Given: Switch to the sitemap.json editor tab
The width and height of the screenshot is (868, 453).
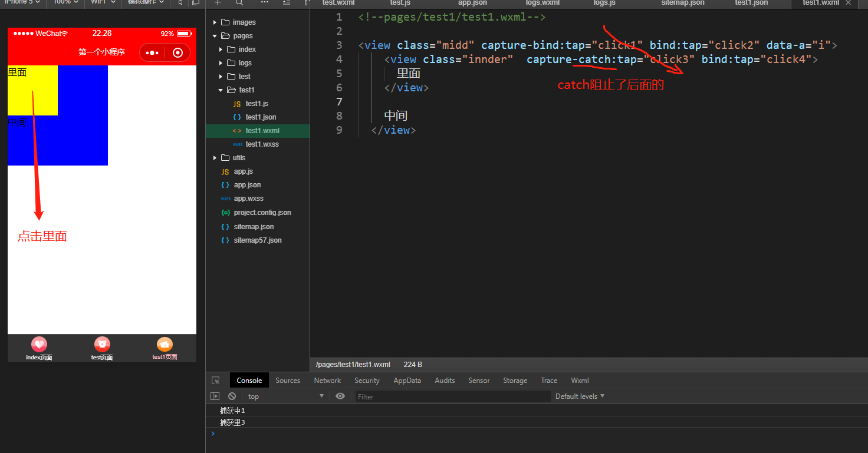Looking at the screenshot, I should coord(682,3).
